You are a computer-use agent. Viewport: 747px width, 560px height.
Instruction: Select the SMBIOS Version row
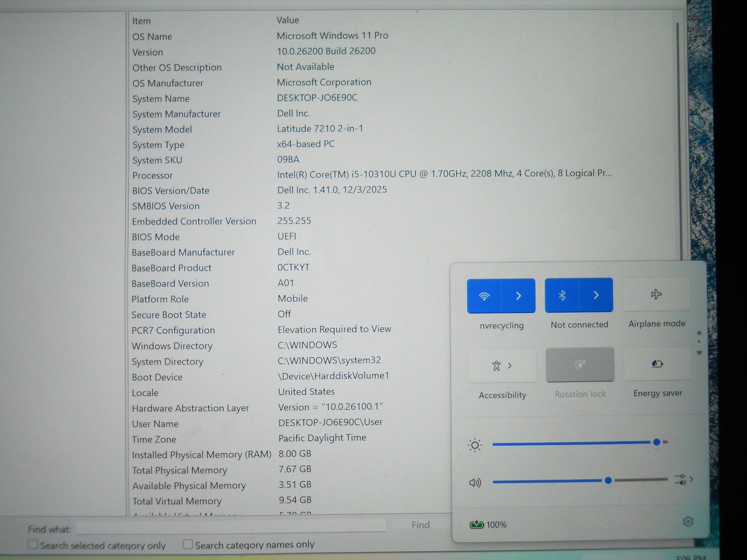coord(402,205)
